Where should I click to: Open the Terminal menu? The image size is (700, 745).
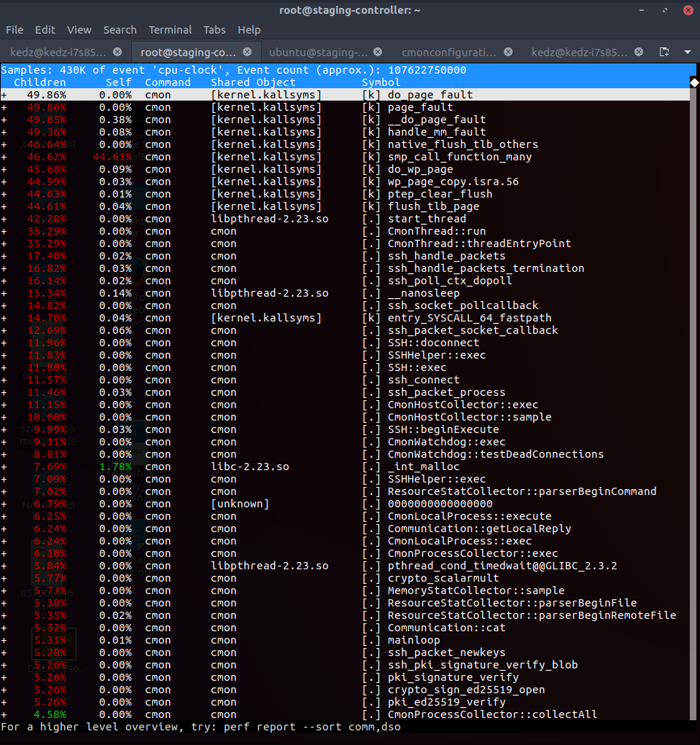click(170, 29)
